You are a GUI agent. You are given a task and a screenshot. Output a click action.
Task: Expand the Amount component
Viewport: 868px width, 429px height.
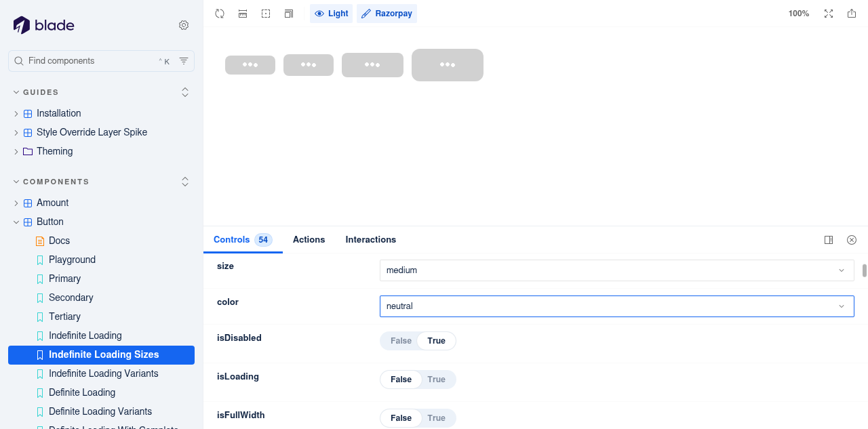16,203
